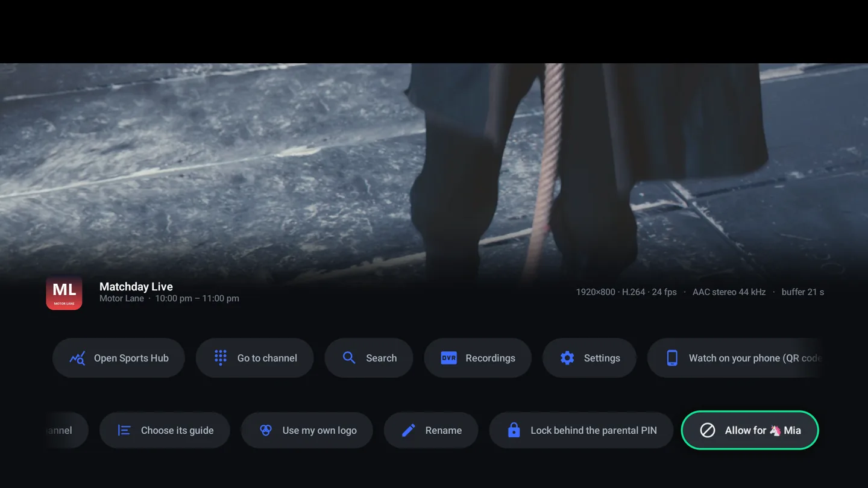
Task: Click the AAC stereo 44 kHz info
Action: 729,292
